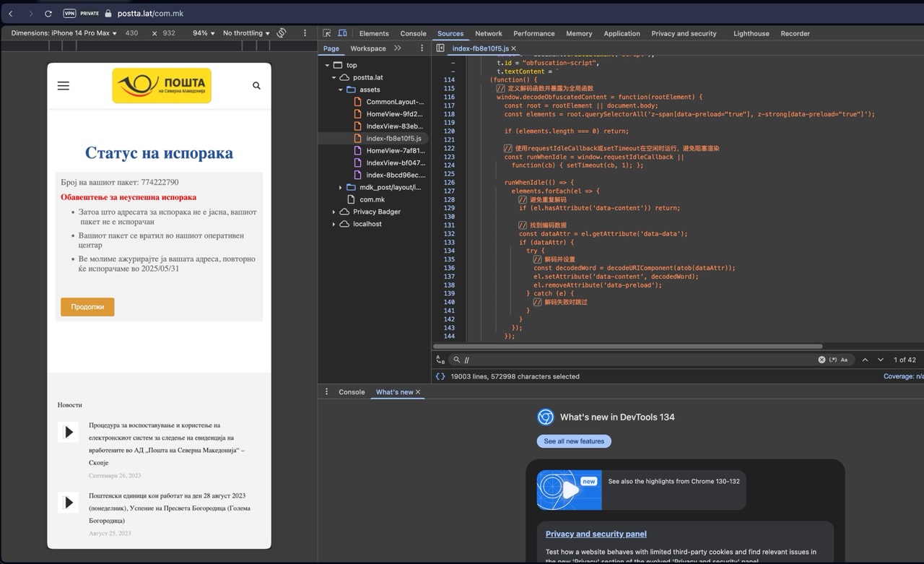The width and height of the screenshot is (924, 564).
Task: Click the inspect element picker icon
Action: 327,33
